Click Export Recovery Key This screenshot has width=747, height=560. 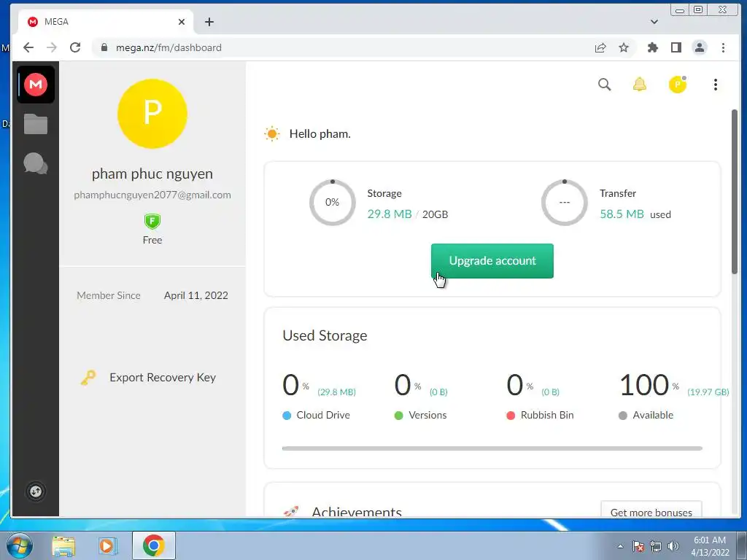coord(163,378)
